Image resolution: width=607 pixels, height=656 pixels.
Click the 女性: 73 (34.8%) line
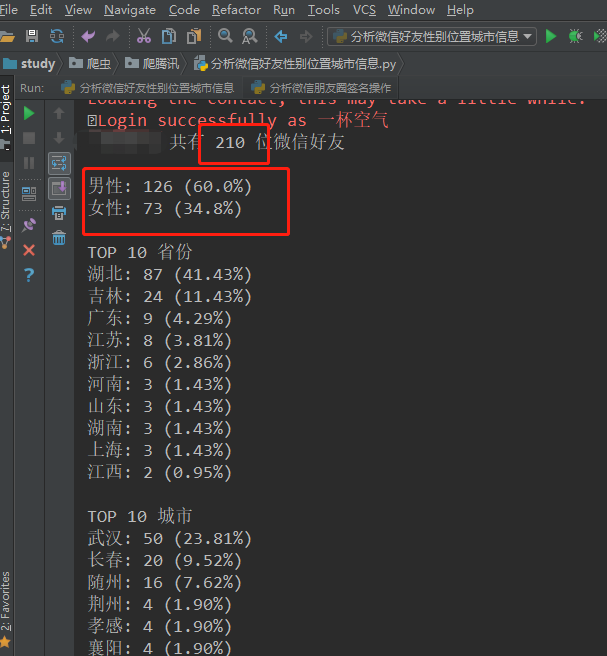(x=165, y=208)
